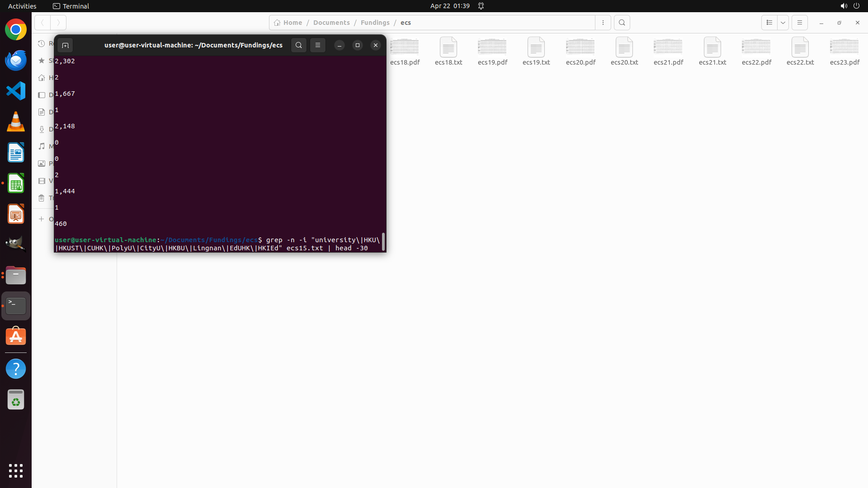This screenshot has width=868, height=488.
Task: Open the terminal hamburger menu
Action: (x=318, y=45)
